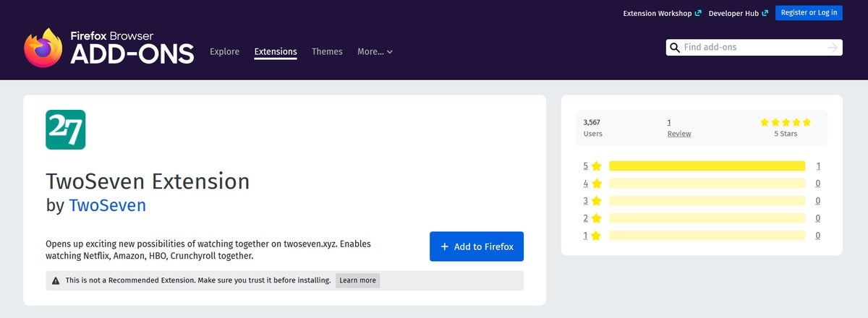Screen dimensions: 868x318
Task: Click the count 0 for 4-star reviews
Action: pyautogui.click(x=818, y=183)
